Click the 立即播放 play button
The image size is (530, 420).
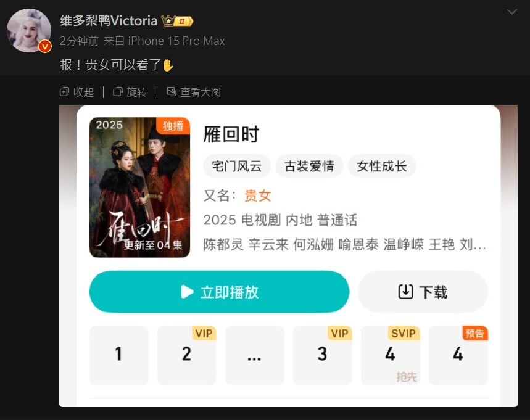pos(220,292)
